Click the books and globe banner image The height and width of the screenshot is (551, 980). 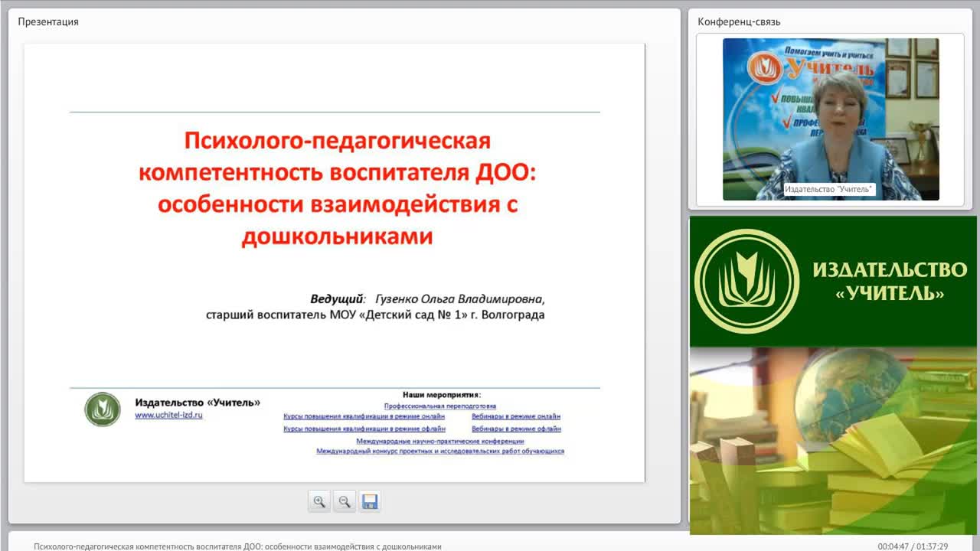835,441
